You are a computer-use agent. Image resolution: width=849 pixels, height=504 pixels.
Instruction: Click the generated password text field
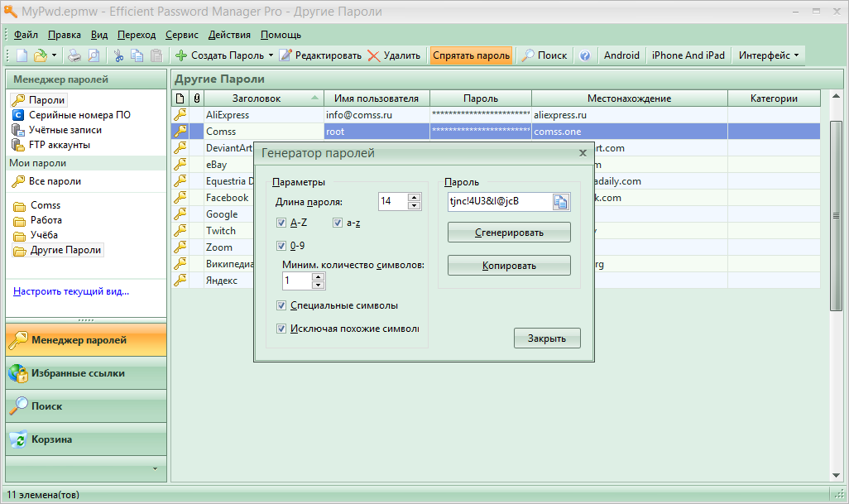click(x=499, y=201)
